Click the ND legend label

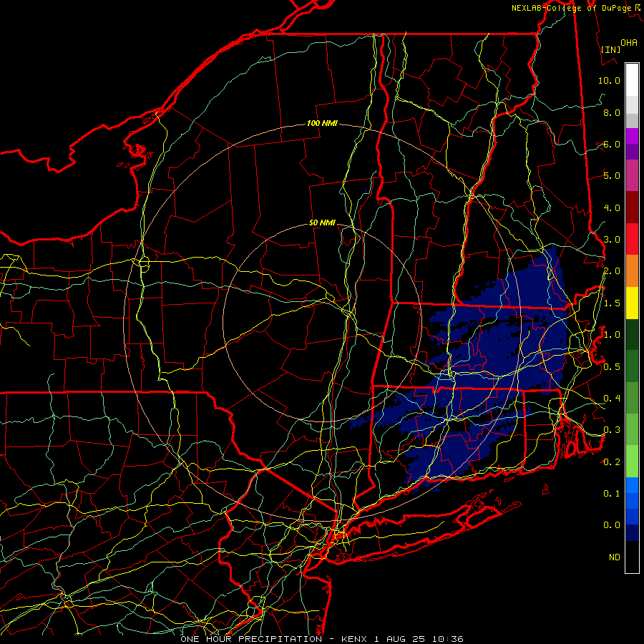click(615, 557)
